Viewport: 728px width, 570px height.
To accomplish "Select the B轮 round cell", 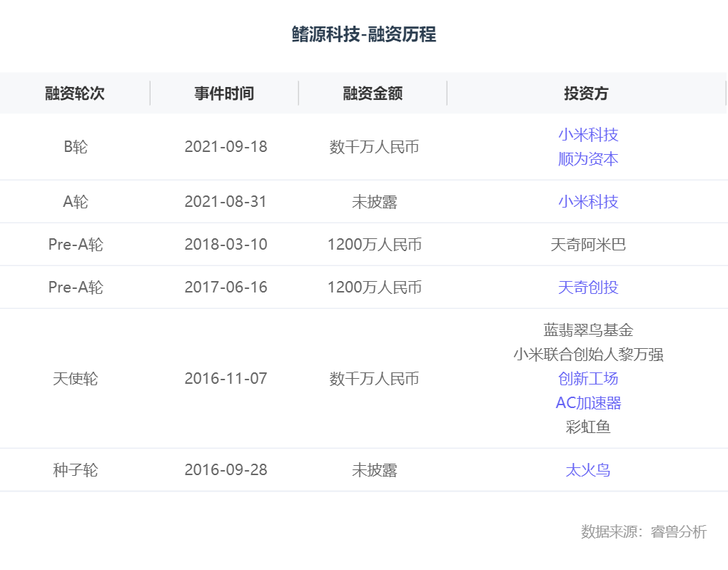I will pos(75,147).
